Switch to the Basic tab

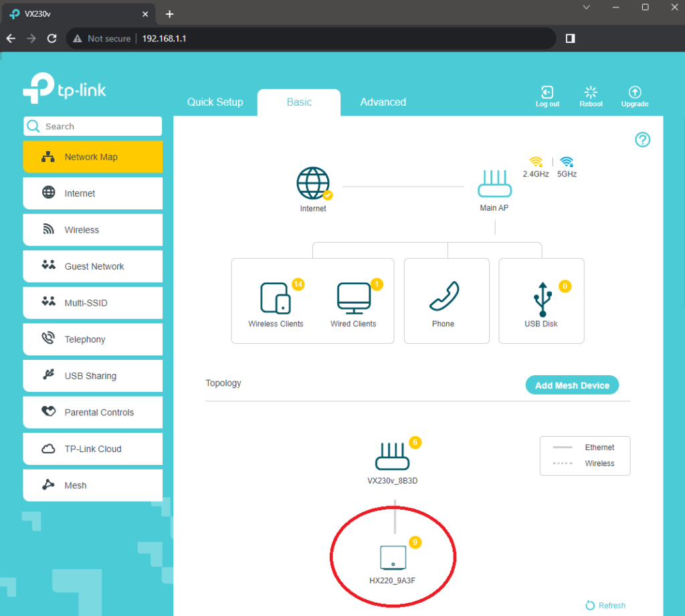click(299, 102)
